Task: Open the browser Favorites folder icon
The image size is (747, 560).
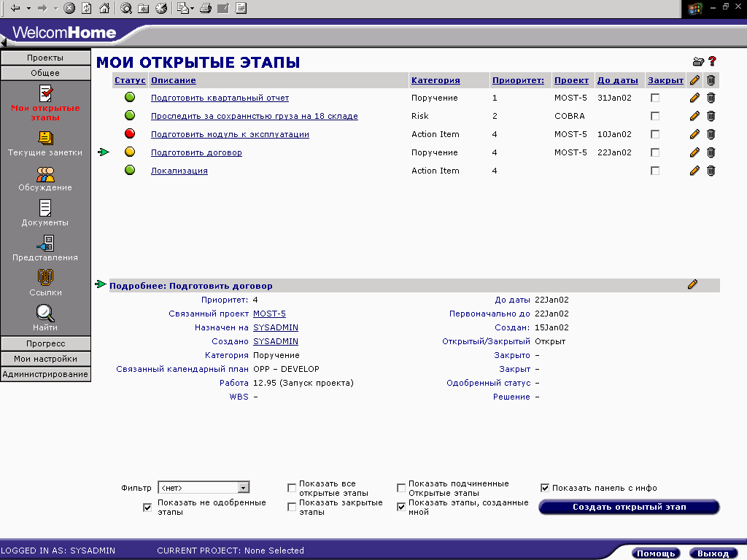Action: point(144,8)
